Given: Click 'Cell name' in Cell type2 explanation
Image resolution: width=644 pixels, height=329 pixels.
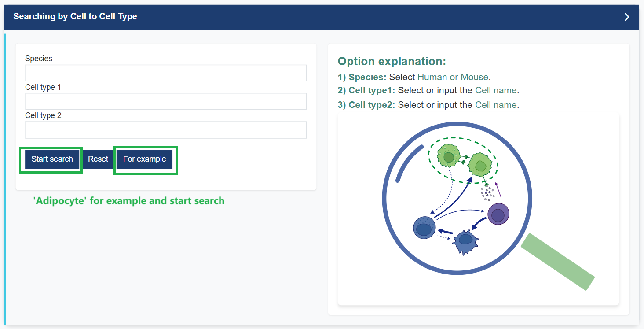Looking at the screenshot, I should click(x=496, y=105).
